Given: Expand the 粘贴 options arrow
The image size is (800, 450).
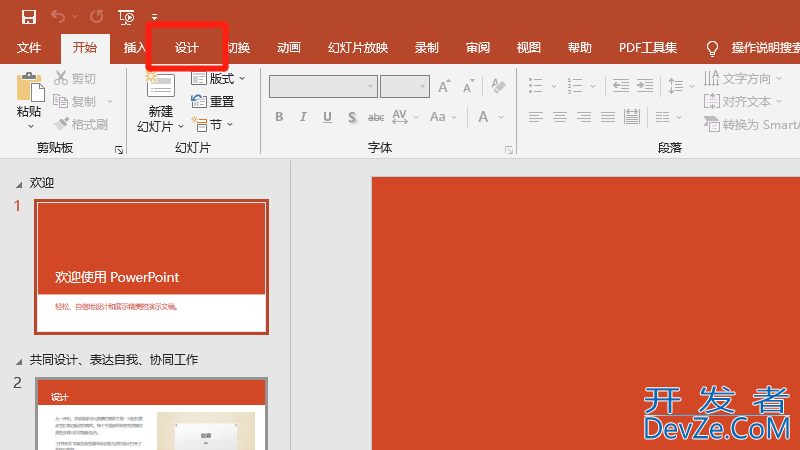Looking at the screenshot, I should (x=31, y=126).
